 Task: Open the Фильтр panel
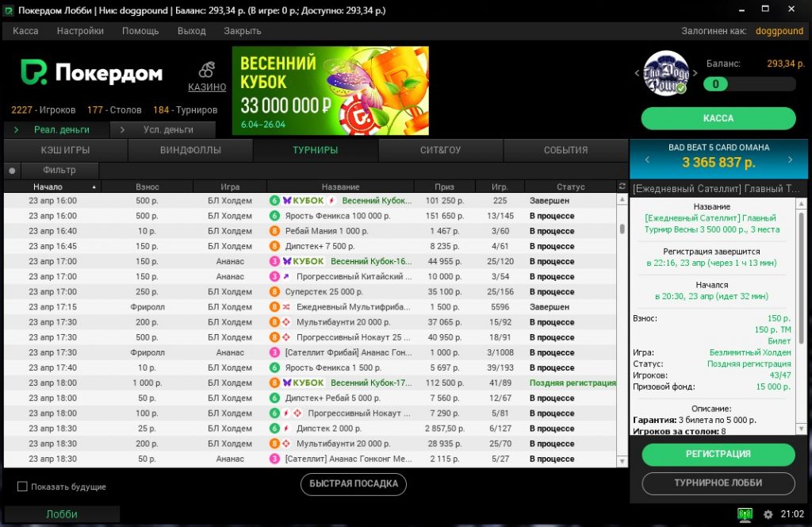[59, 170]
